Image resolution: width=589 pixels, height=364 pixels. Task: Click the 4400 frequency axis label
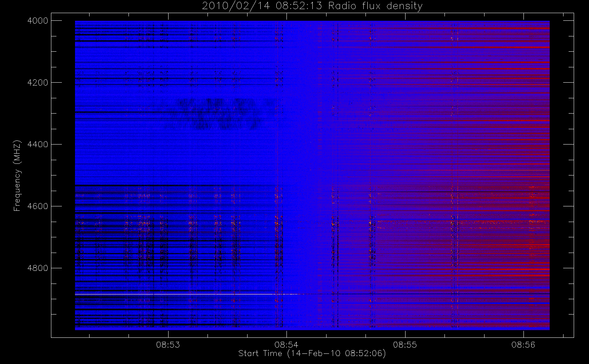point(38,145)
